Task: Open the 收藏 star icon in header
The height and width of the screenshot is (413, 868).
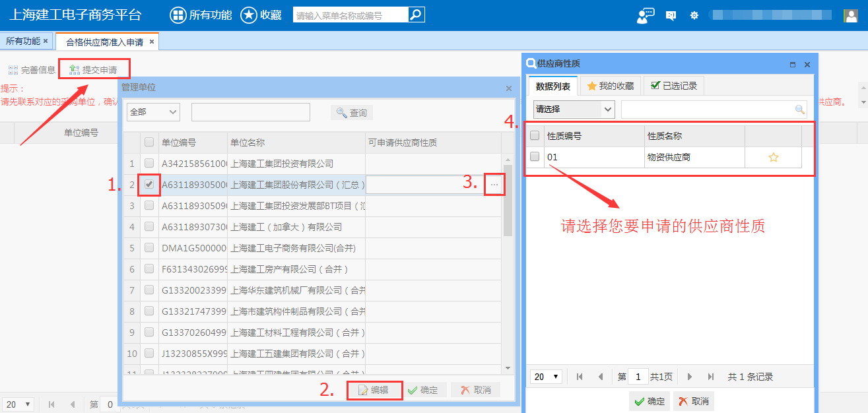Action: pos(248,15)
